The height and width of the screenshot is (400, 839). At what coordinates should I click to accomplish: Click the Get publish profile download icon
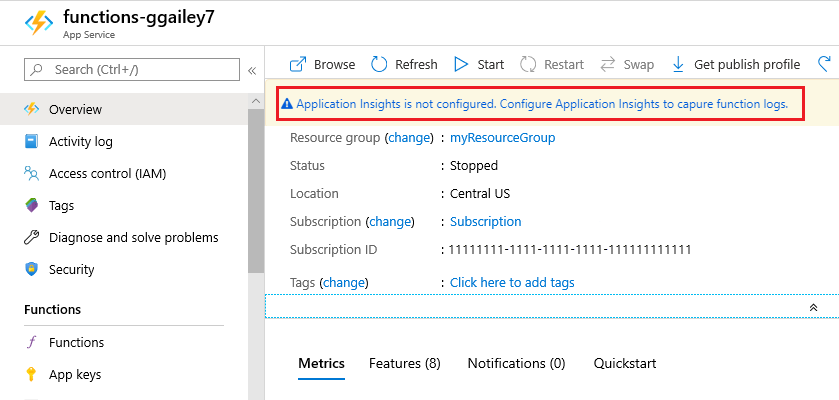tap(678, 64)
